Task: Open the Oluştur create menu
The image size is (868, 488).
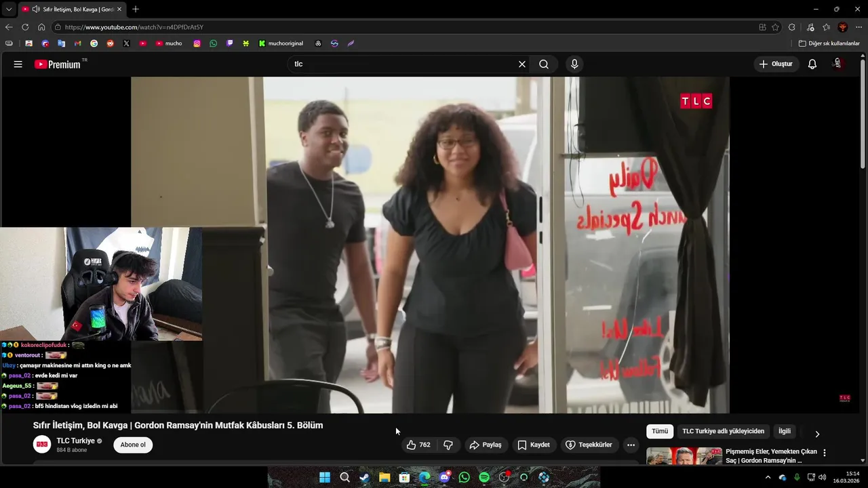Action: [x=776, y=64]
